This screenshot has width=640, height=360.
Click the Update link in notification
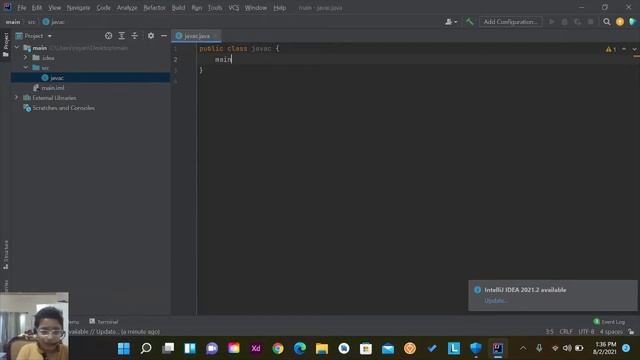[x=496, y=301]
